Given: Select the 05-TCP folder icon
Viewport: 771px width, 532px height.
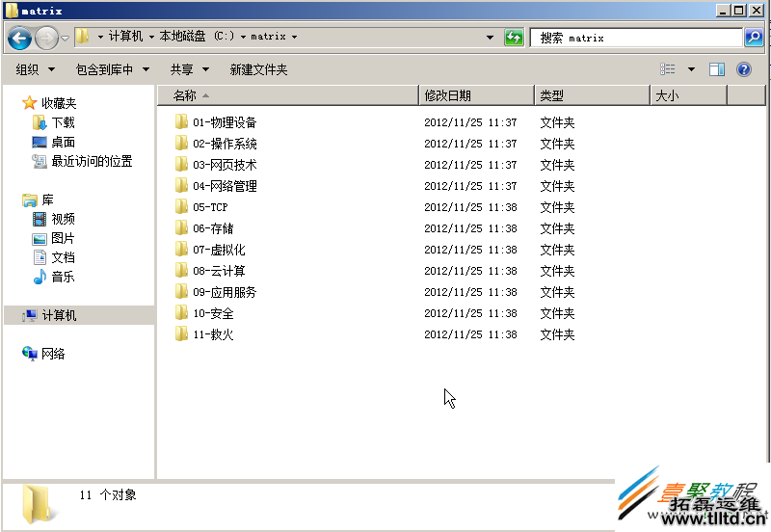Looking at the screenshot, I should coord(181,206).
